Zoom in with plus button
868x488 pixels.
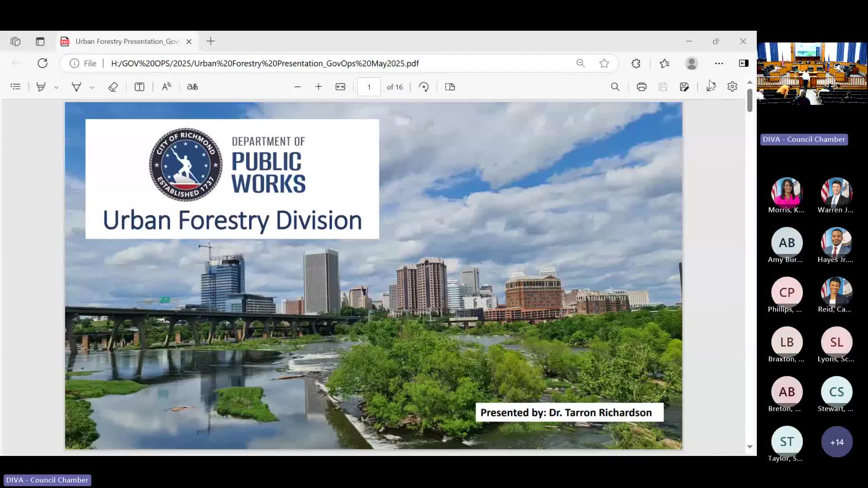tap(318, 87)
